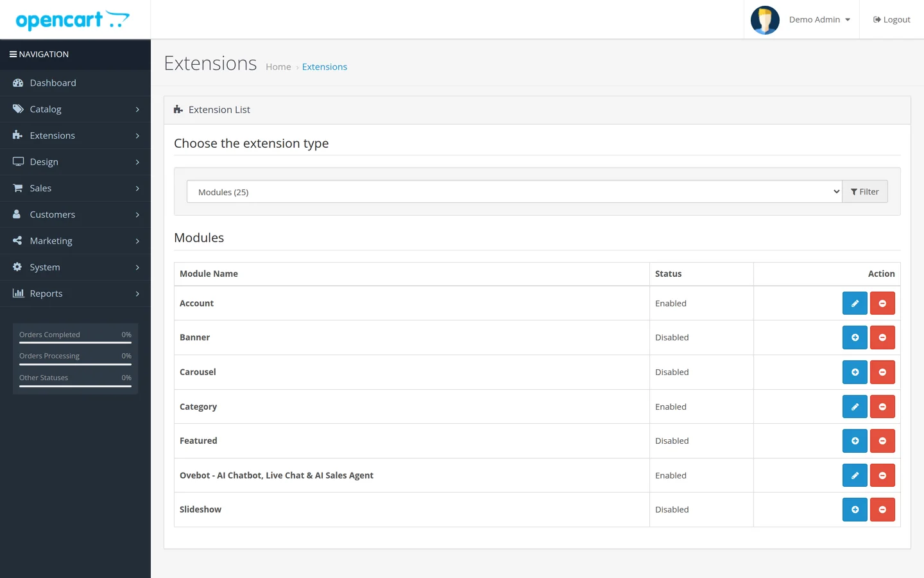Uninstall the Carousel module
The image size is (924, 578).
point(882,372)
